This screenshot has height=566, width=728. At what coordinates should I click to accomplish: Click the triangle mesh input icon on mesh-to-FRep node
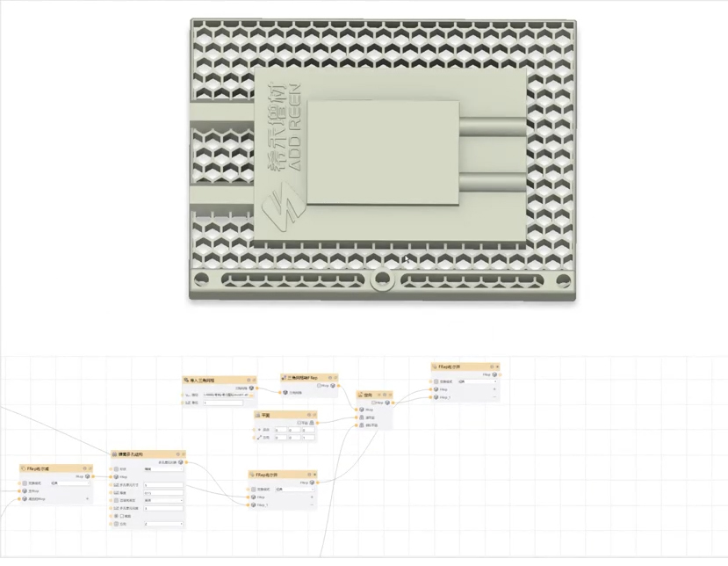[x=285, y=393]
